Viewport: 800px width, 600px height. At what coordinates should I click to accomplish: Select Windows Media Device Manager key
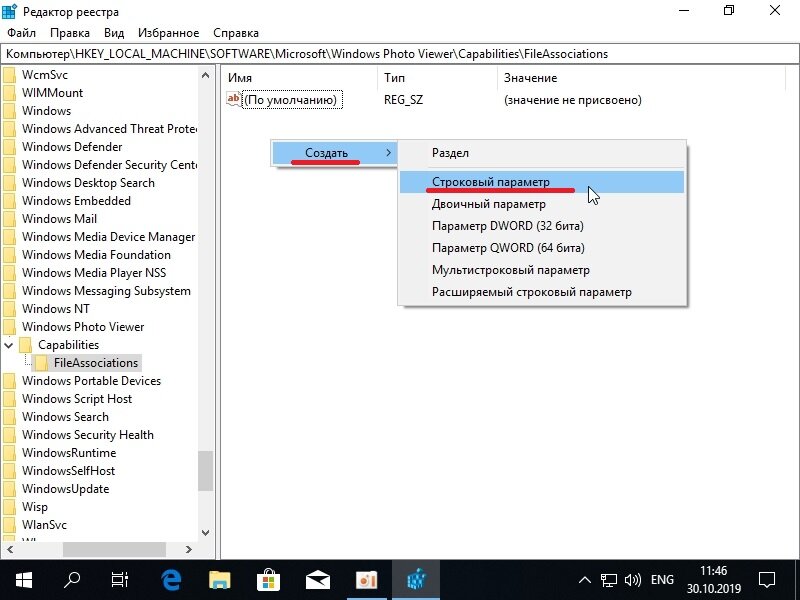pyautogui.click(x=108, y=237)
